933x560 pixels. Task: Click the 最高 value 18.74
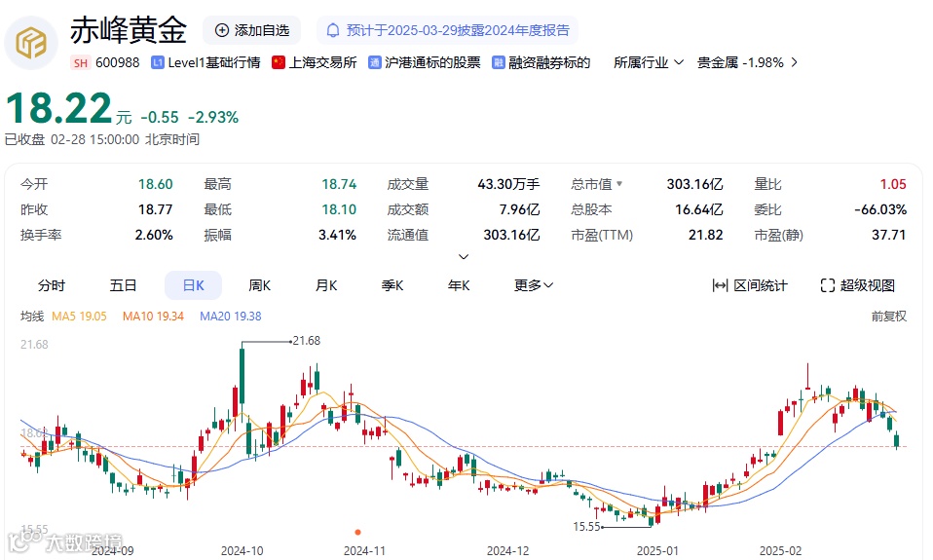(339, 184)
